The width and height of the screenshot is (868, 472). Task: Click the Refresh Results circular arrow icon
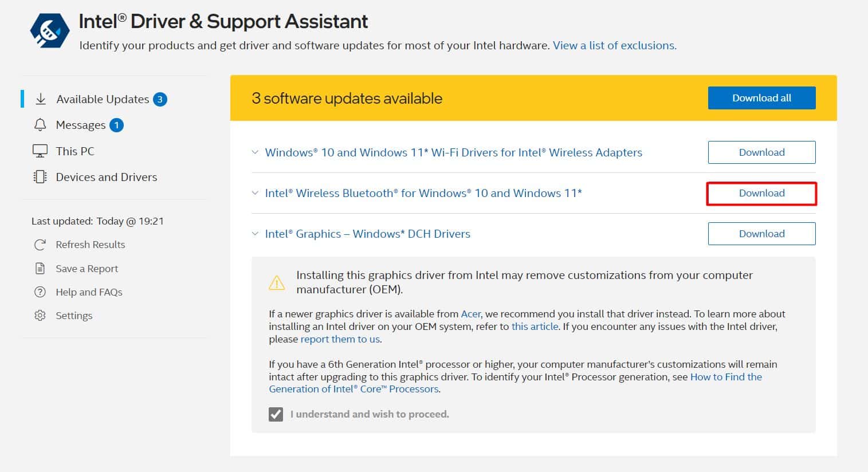tap(40, 245)
